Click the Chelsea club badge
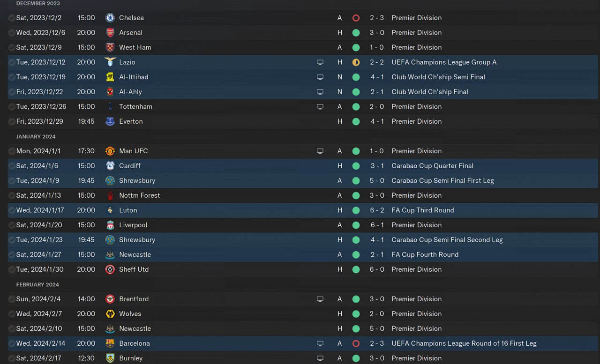The height and width of the screenshot is (364, 600). 110,18
